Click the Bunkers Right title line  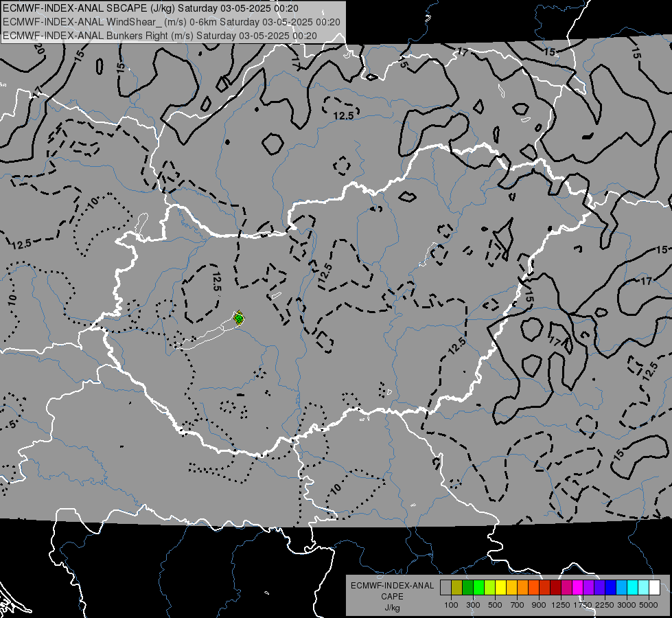pos(160,36)
